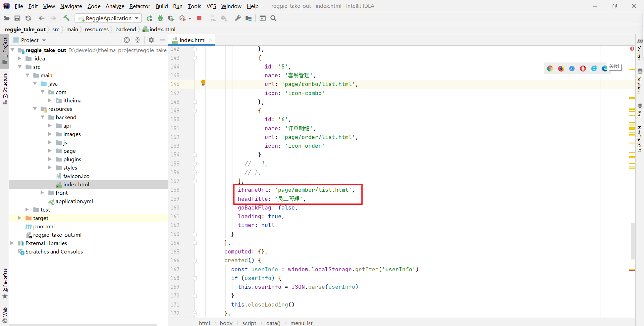Stop the running application with red square
The width and height of the screenshot is (644, 326).
click(199, 18)
